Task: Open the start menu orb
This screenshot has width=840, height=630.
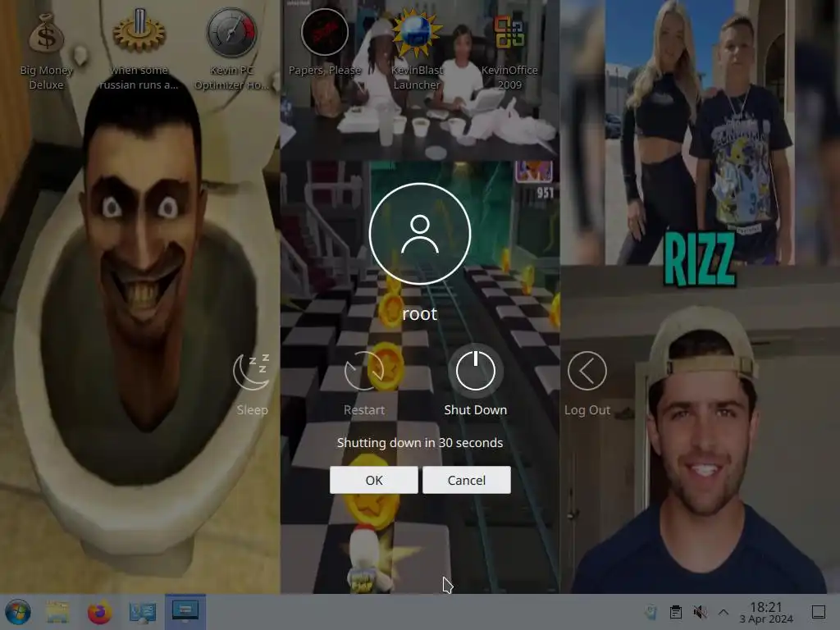Action: (x=18, y=612)
